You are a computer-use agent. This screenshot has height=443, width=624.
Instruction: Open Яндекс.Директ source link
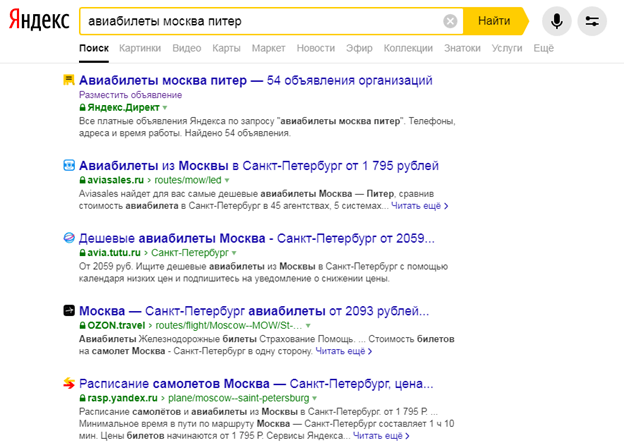click(123, 107)
